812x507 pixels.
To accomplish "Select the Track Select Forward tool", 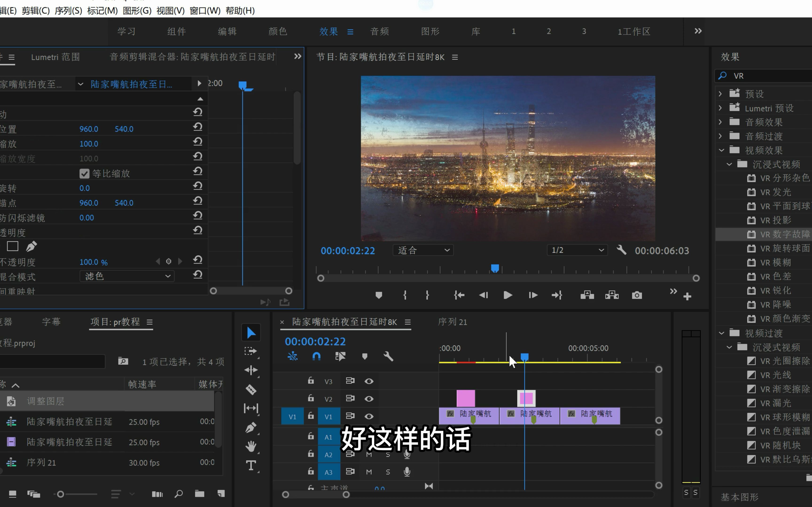I will 251,351.
